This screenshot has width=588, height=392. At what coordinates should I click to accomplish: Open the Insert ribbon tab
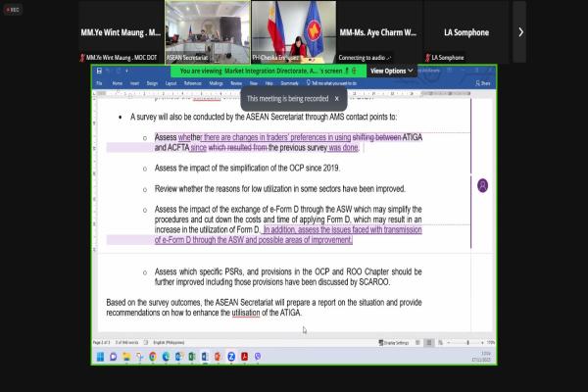tap(134, 83)
